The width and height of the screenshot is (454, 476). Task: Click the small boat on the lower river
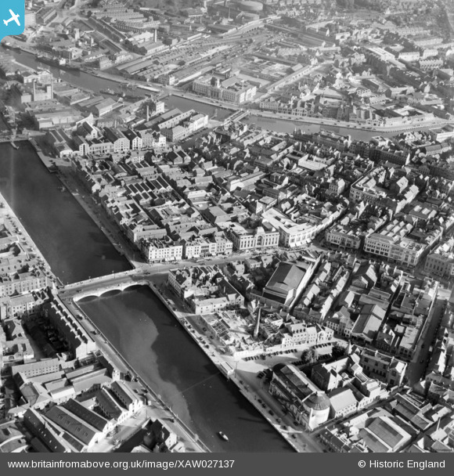[223, 436]
